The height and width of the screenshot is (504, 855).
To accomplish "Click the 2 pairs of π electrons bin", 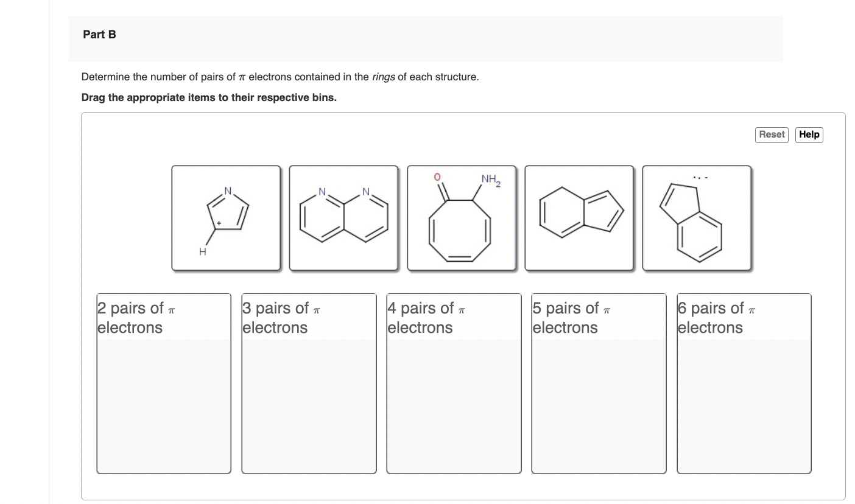I will point(164,383).
